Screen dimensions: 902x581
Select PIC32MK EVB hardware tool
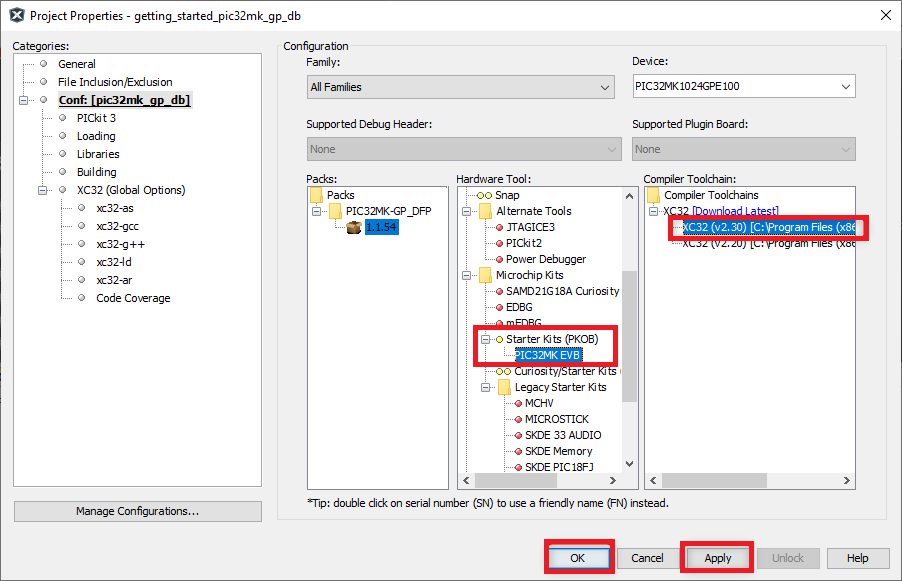coord(548,355)
